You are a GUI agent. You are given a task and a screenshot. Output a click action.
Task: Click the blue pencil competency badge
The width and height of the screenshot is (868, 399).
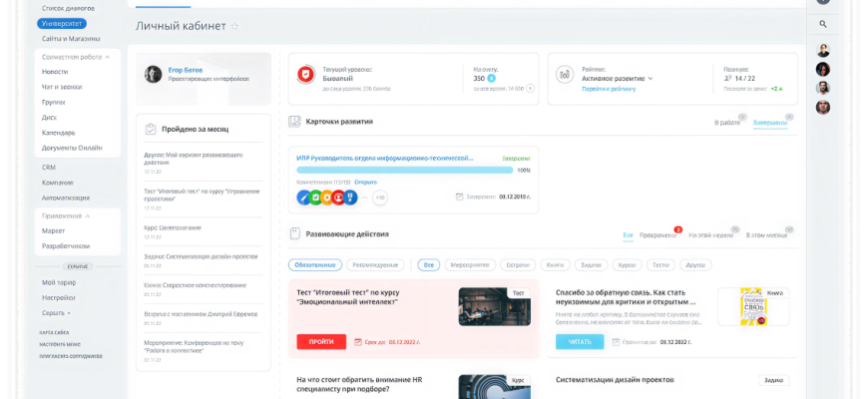[x=303, y=198]
